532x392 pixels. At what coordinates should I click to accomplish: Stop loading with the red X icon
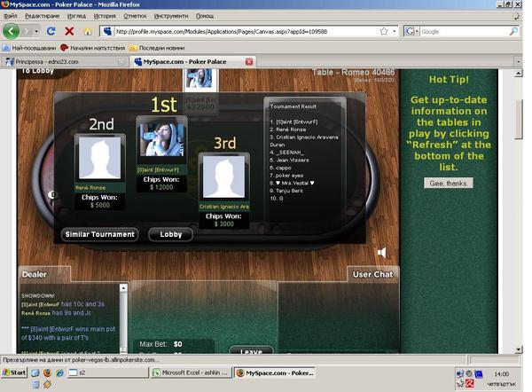point(69,32)
